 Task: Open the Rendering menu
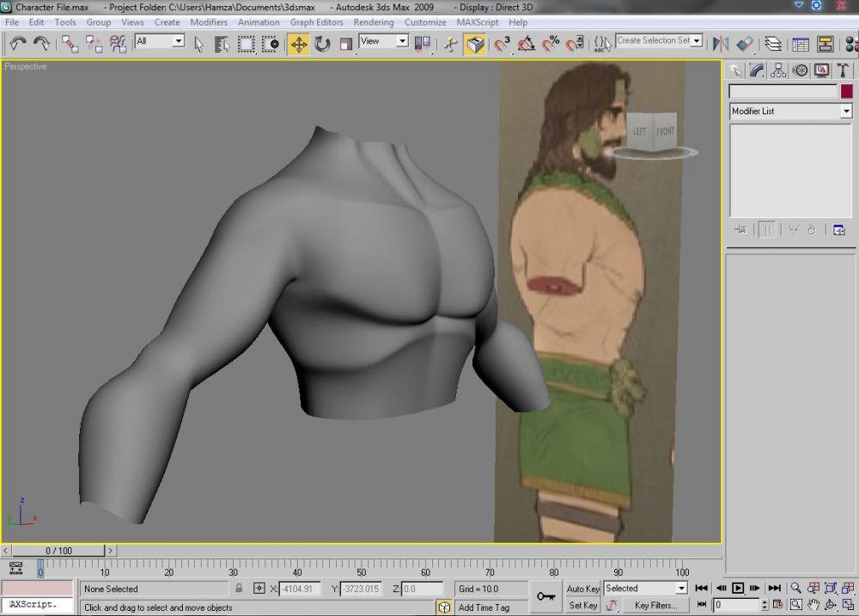point(374,22)
